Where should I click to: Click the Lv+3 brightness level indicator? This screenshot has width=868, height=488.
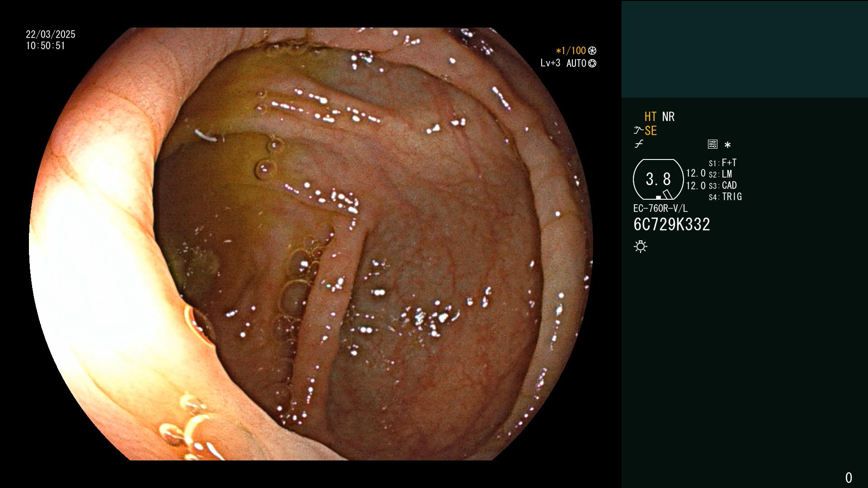coord(550,63)
